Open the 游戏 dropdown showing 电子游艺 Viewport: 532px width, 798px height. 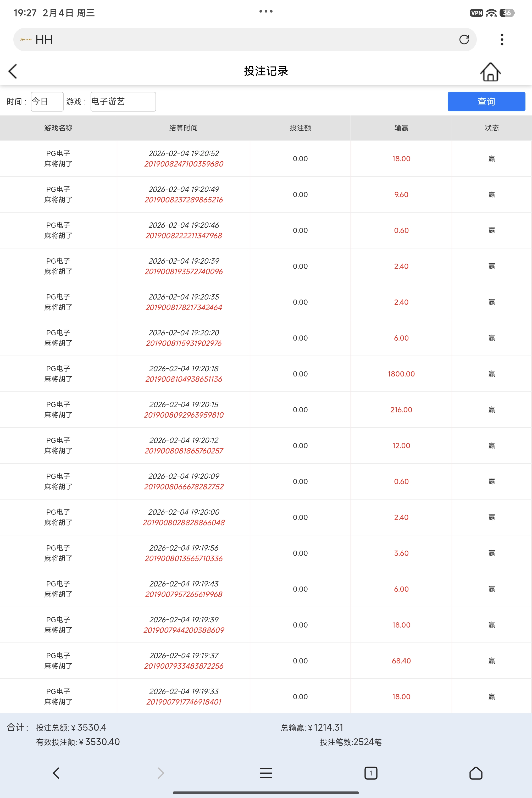(123, 101)
